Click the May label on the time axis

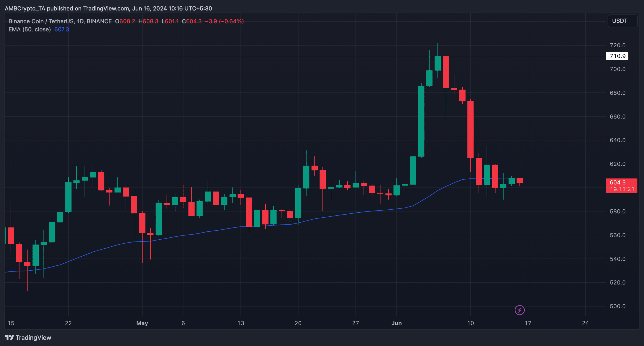coord(142,323)
